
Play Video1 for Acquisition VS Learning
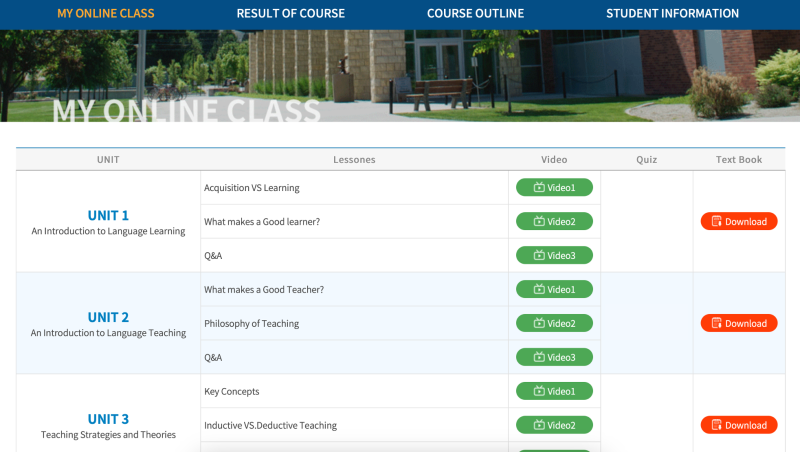554,187
